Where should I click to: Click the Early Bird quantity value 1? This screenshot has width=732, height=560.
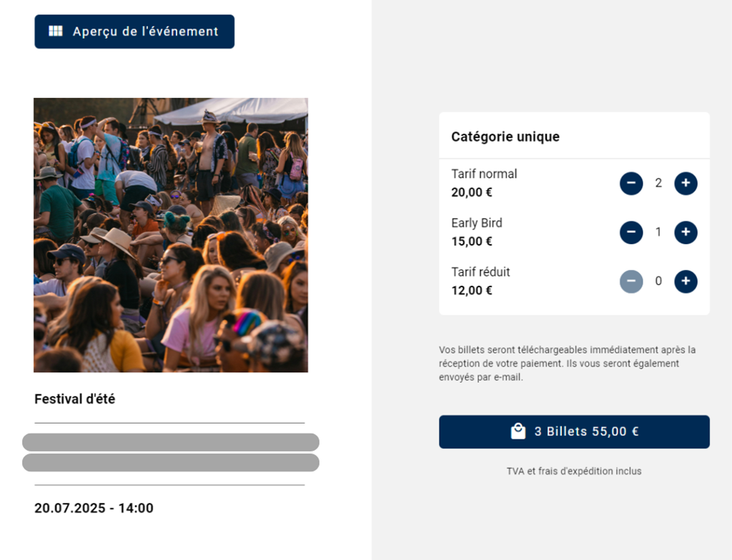pyautogui.click(x=658, y=232)
